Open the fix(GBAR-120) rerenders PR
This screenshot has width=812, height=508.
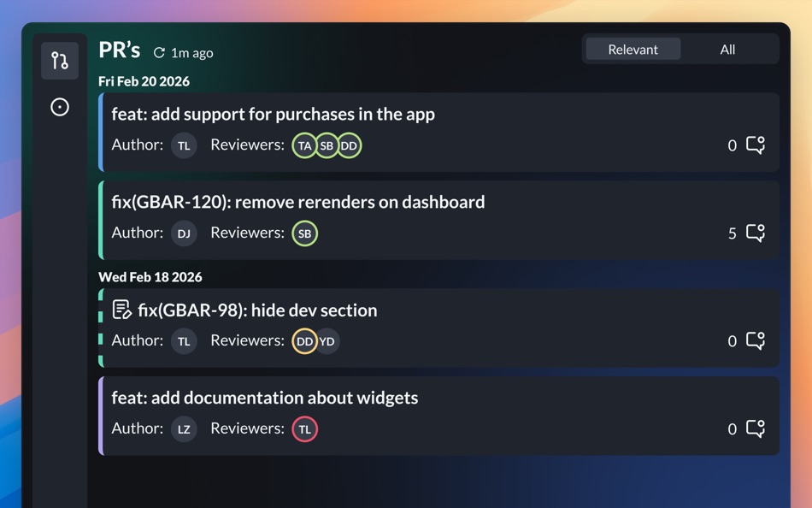[x=298, y=202]
